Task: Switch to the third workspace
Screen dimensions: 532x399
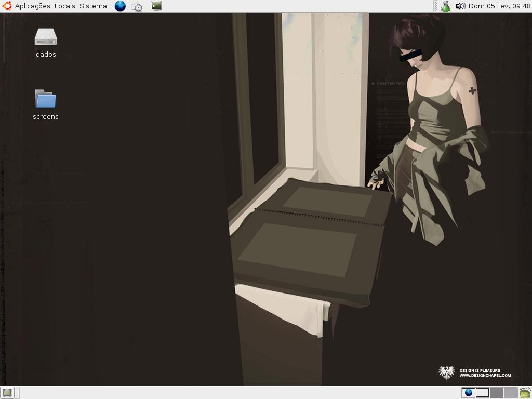Action: tap(496, 393)
